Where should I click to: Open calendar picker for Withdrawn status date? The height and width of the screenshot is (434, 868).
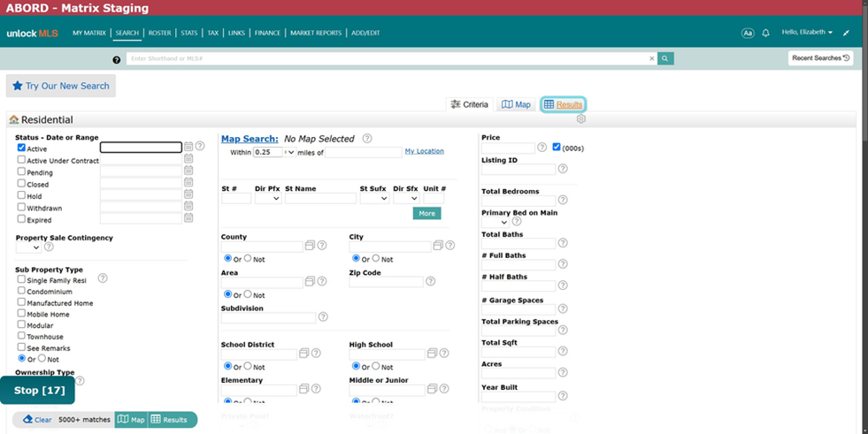(188, 206)
